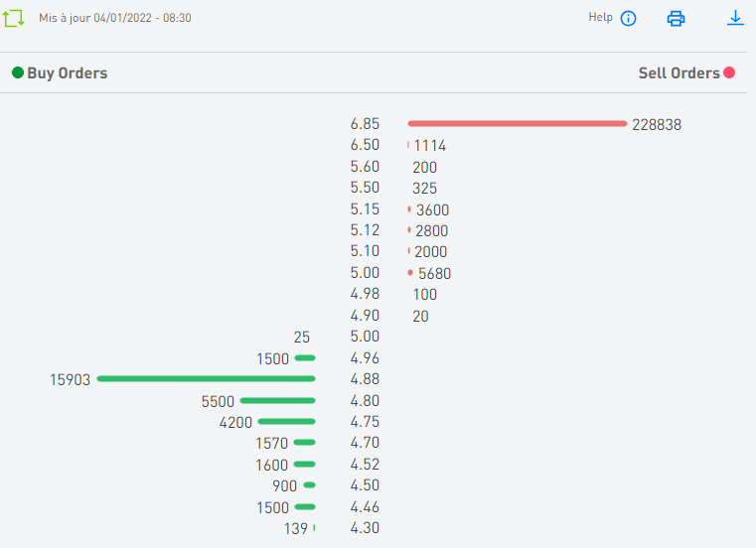Viewport: 756px width, 548px height.
Task: Click the 6.85 price level
Action: [x=365, y=124]
